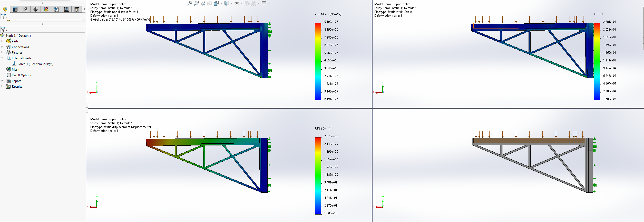Select the Zoom to Area tool
The image size is (644, 222).
[x=196, y=3]
